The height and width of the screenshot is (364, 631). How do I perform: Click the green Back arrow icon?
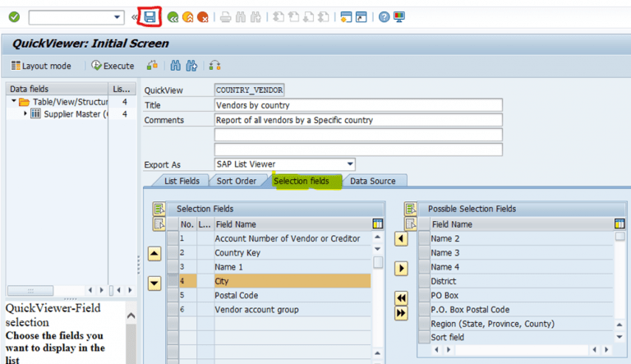[x=173, y=16]
